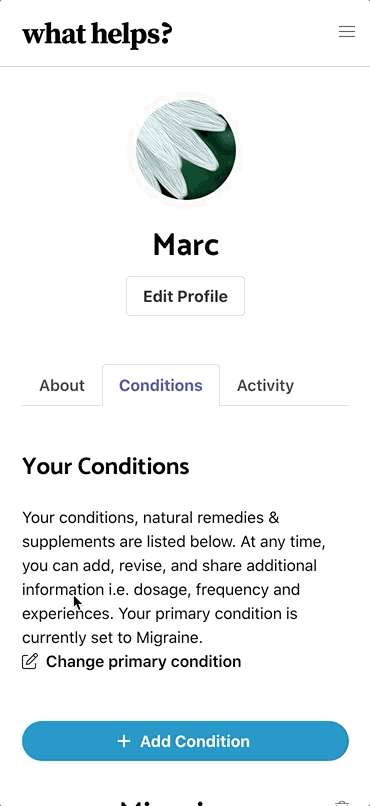Open the Edit Profile button
The height and width of the screenshot is (806, 370).
tap(186, 296)
